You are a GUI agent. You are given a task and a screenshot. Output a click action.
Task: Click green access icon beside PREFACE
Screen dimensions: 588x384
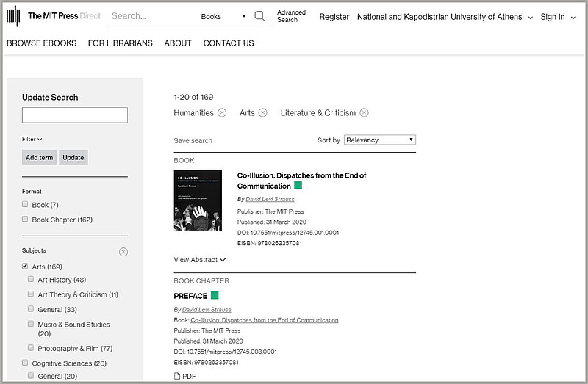[x=215, y=296]
